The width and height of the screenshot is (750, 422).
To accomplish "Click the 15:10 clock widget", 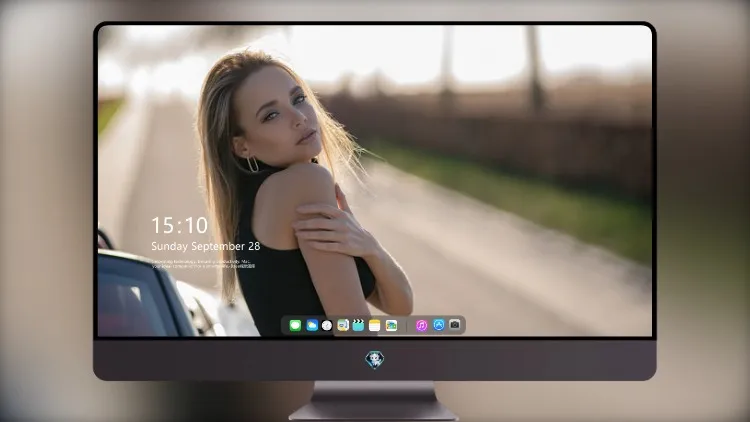I will (x=179, y=225).
